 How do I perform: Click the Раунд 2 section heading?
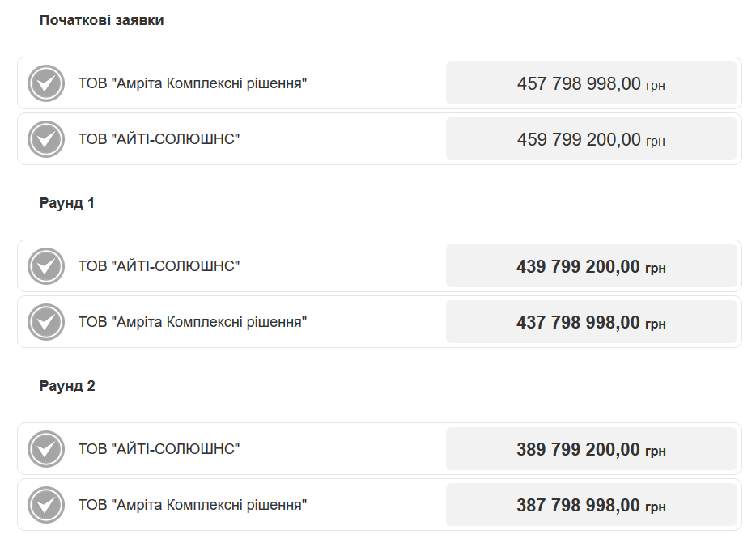pos(67,386)
